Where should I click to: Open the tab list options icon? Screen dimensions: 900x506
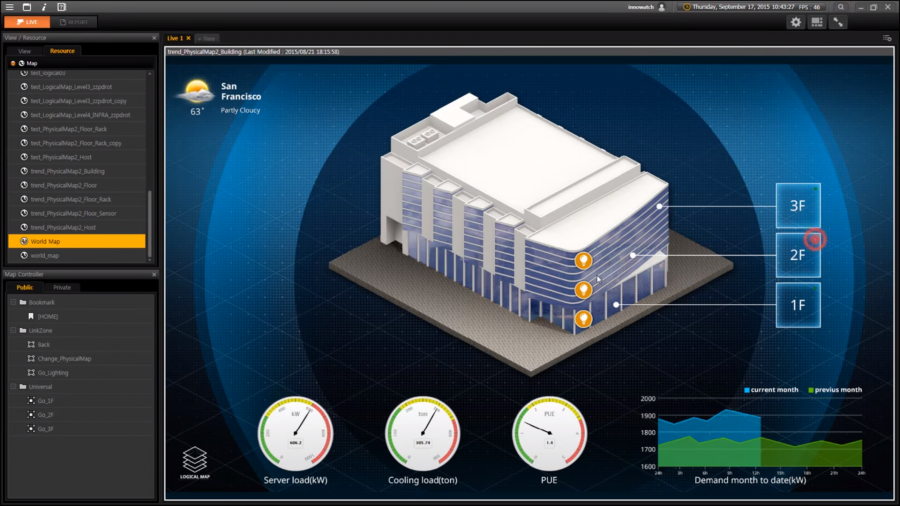coord(887,38)
